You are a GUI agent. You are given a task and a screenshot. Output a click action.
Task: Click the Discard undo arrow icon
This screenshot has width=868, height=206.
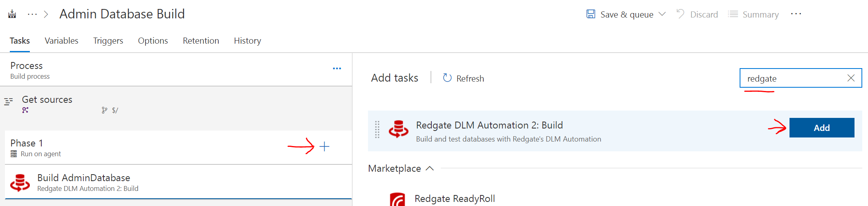pyautogui.click(x=680, y=14)
